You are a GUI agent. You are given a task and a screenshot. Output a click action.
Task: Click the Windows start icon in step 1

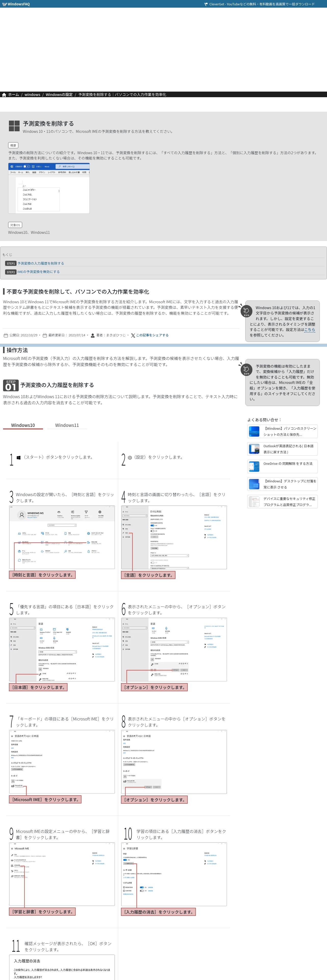tap(18, 458)
